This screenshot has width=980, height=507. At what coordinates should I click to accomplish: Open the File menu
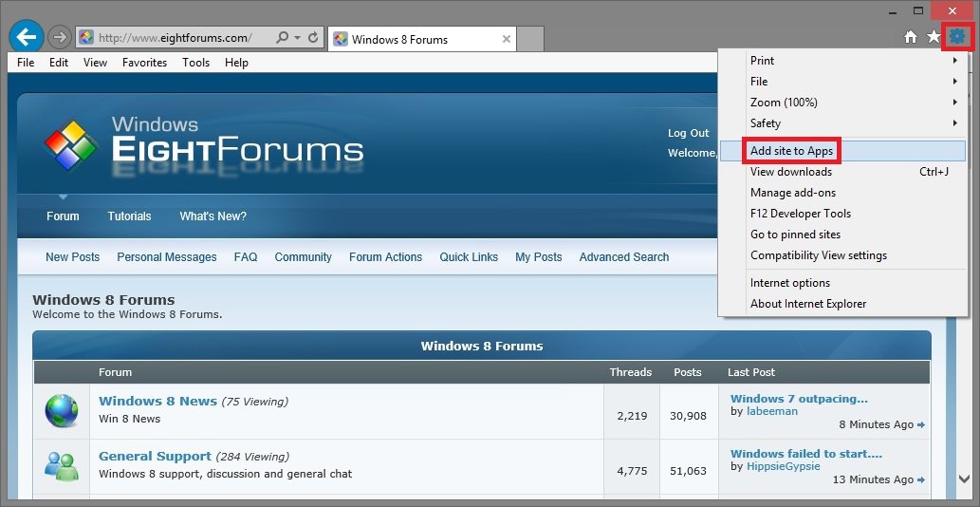(26, 63)
